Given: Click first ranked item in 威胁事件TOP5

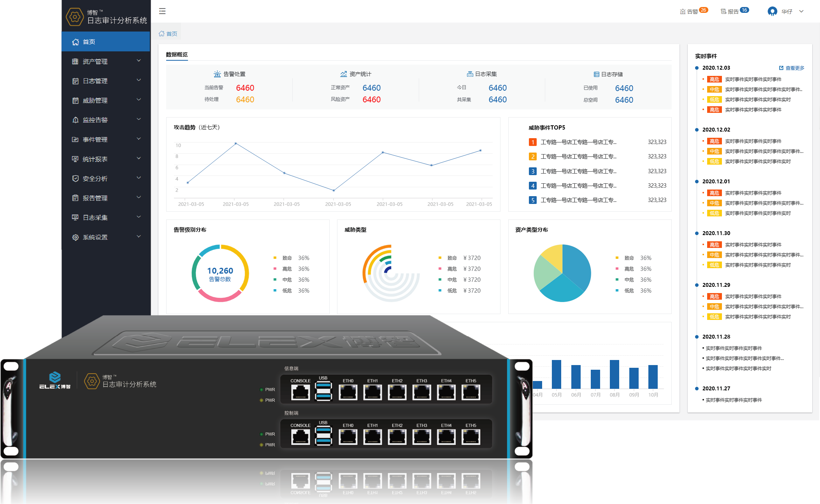Looking at the screenshot, I should pos(578,142).
